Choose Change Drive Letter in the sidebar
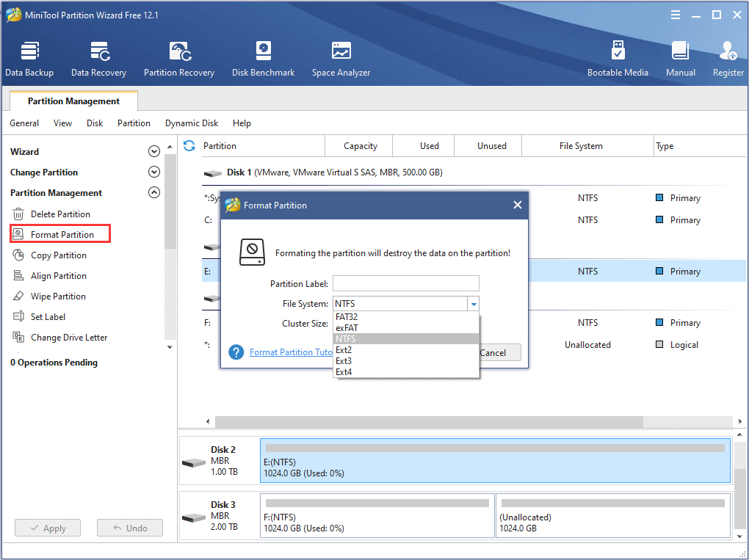This screenshot has height=560, width=749. pyautogui.click(x=69, y=337)
